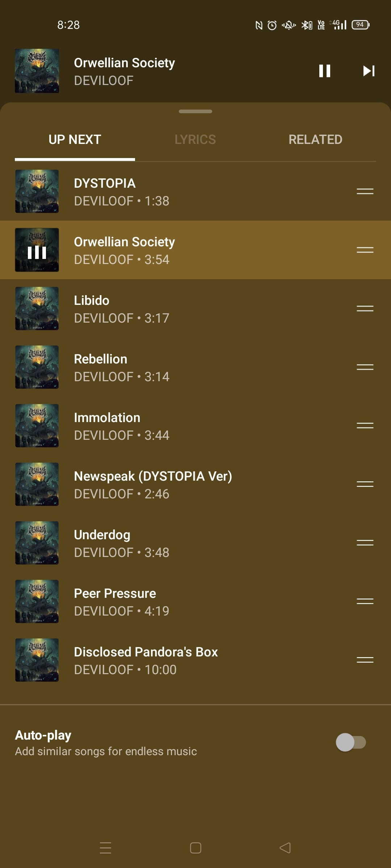This screenshot has width=391, height=868.
Task: Tap the reorder handle for Rebellion
Action: point(365,367)
